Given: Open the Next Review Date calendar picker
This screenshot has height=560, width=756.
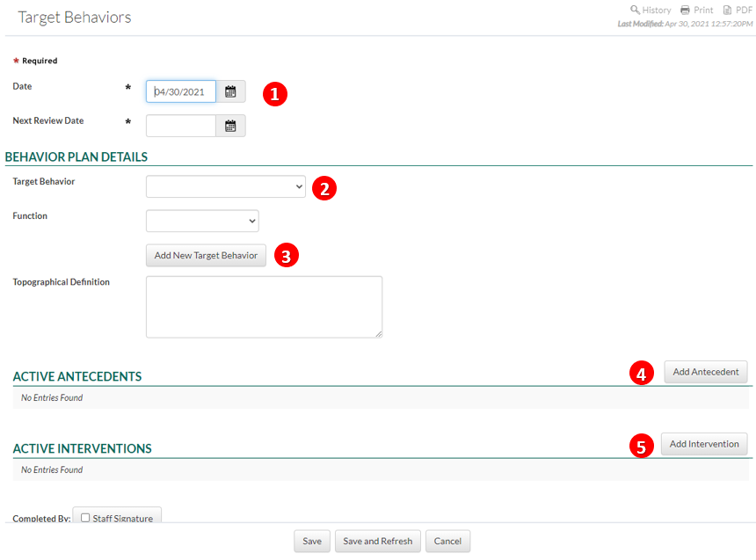Looking at the screenshot, I should (230, 126).
